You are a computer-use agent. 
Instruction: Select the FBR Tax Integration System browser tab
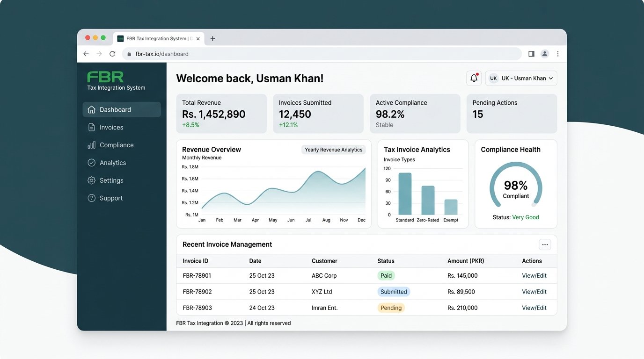(158, 39)
